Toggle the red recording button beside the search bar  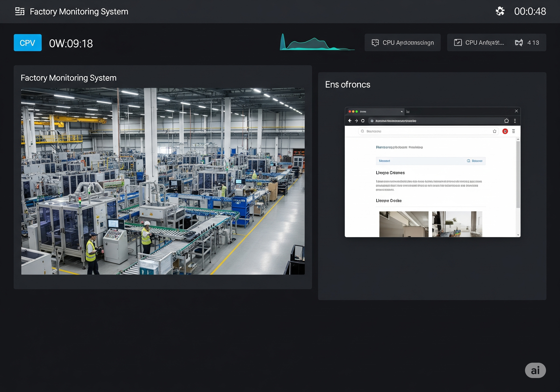point(505,131)
